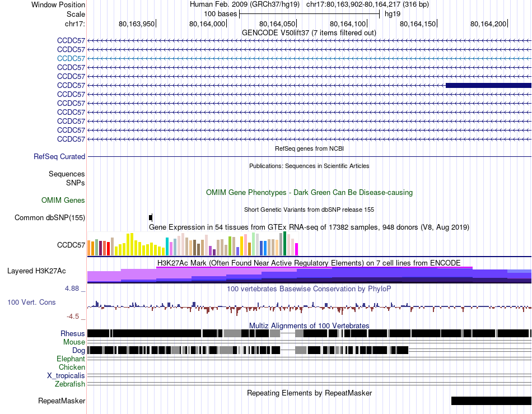Click the Elephant species label

(71, 359)
